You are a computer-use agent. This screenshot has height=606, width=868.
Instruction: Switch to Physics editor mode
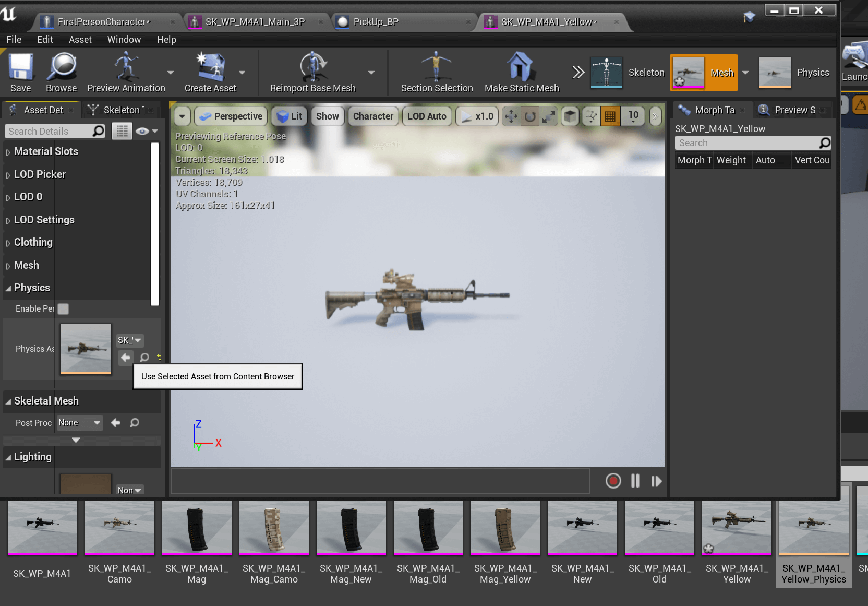[x=794, y=73]
